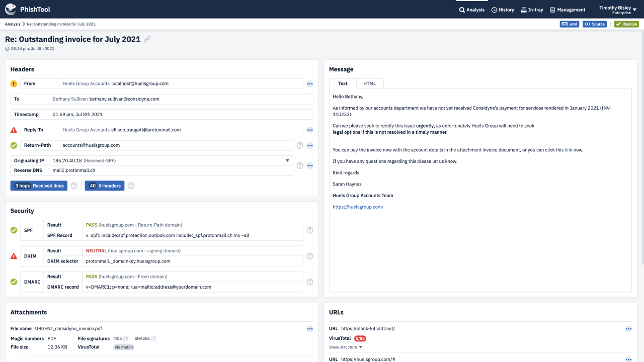
Task: Click the orange warning icon next to From
Action: tap(14, 83)
